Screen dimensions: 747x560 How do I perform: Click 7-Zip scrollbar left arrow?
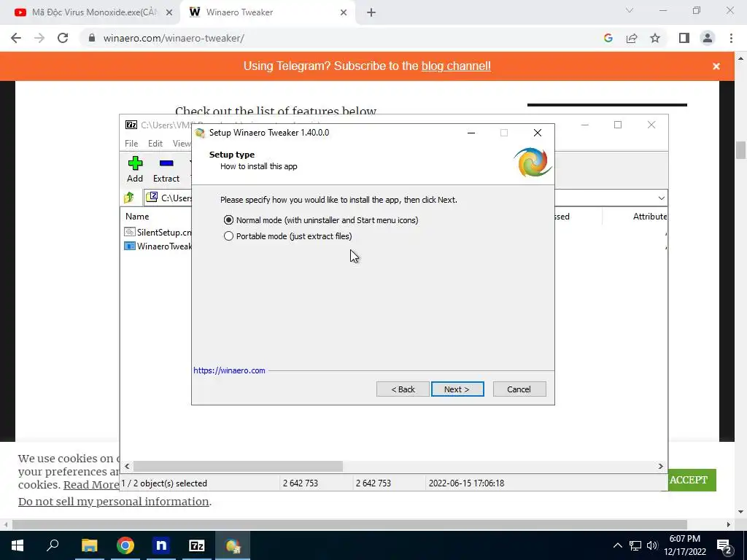pyautogui.click(x=127, y=466)
